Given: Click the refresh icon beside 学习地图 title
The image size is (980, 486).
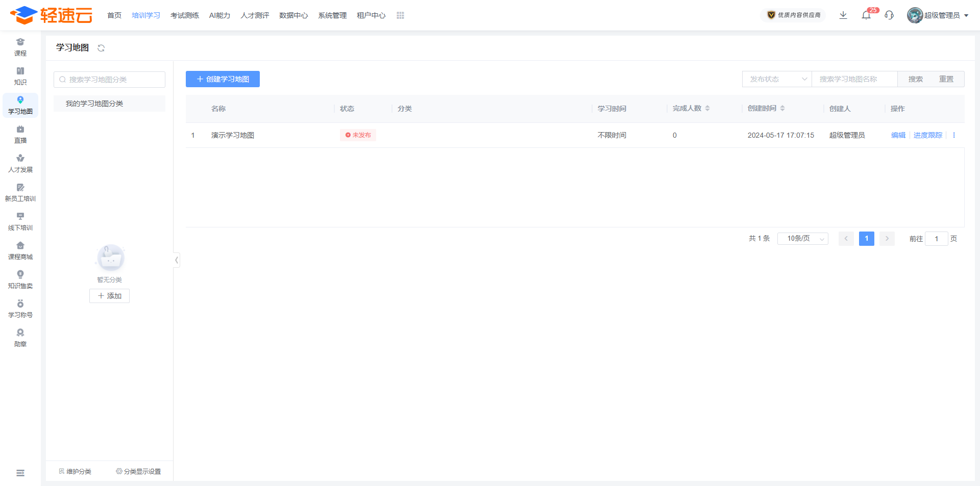Looking at the screenshot, I should coord(101,48).
